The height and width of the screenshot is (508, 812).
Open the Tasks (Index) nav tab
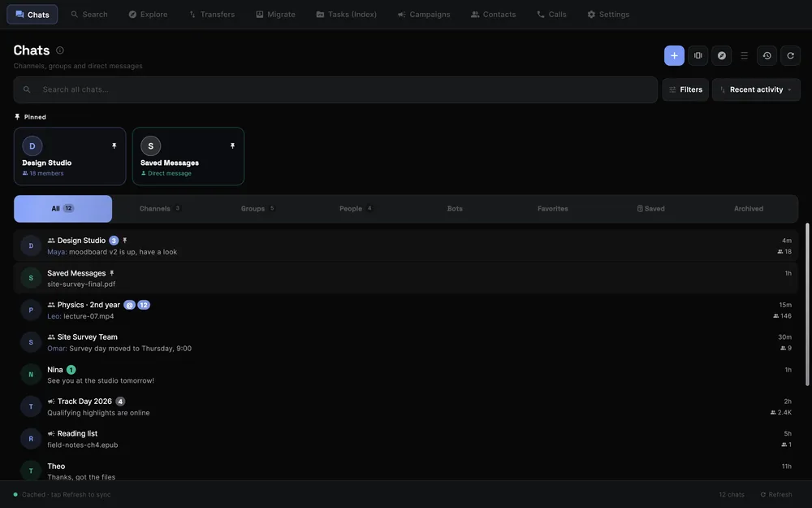(347, 15)
